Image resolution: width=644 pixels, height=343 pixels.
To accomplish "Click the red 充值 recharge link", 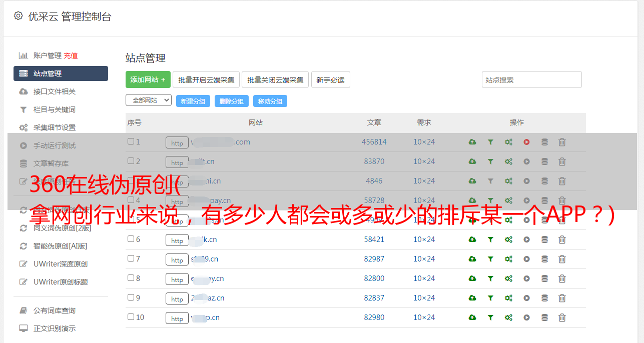I will pyautogui.click(x=71, y=55).
